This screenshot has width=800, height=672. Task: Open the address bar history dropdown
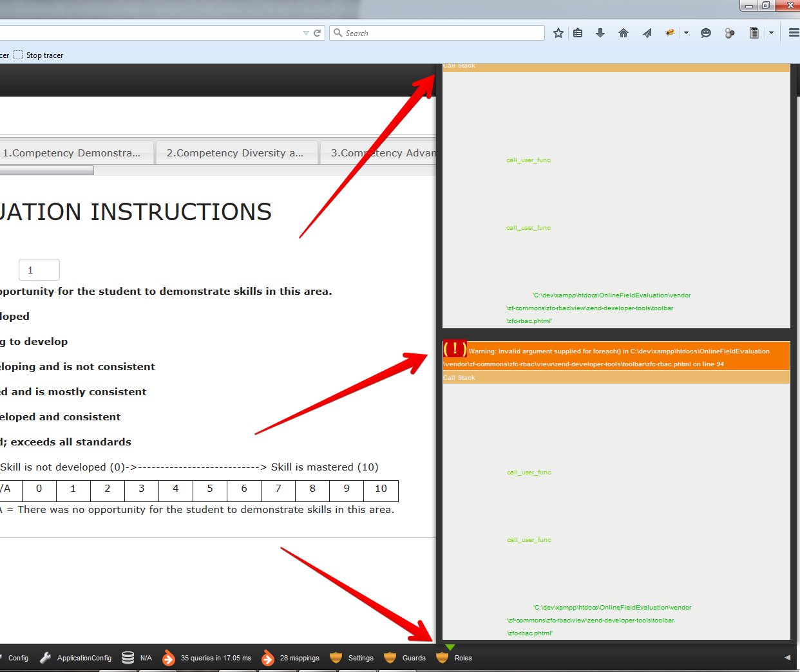[x=306, y=33]
